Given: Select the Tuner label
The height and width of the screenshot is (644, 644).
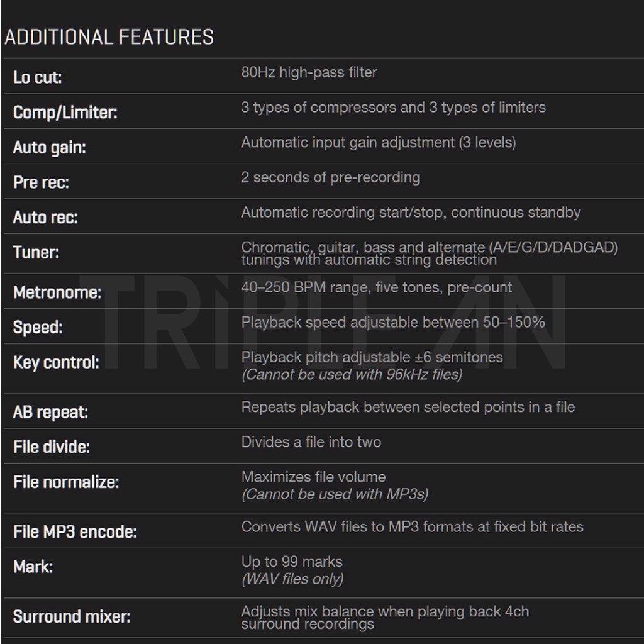Looking at the screenshot, I should 36,252.
